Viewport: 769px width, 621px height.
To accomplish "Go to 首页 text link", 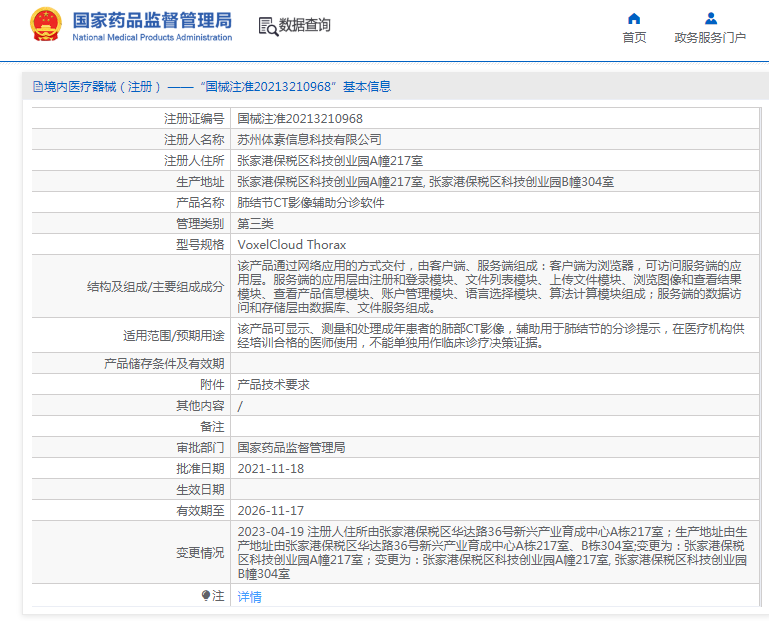I will point(634,37).
